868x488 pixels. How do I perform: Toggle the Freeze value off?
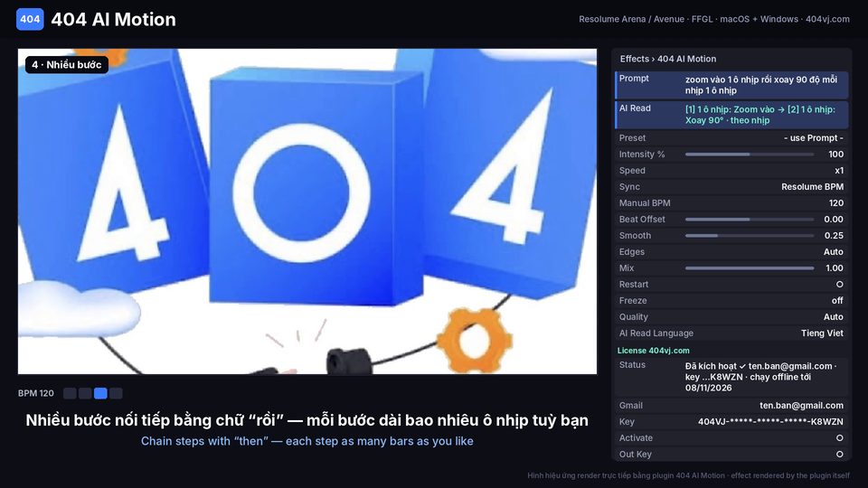(837, 300)
